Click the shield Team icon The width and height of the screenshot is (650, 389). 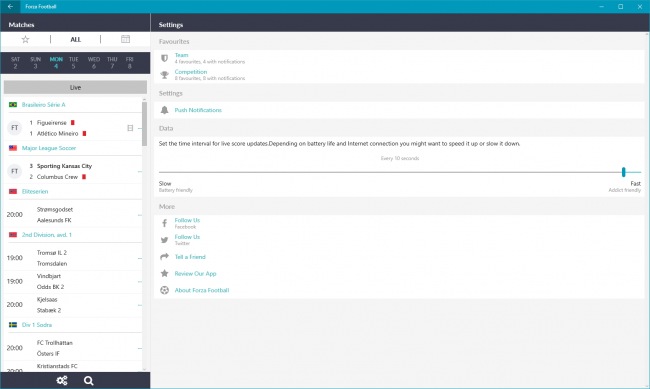pos(165,58)
